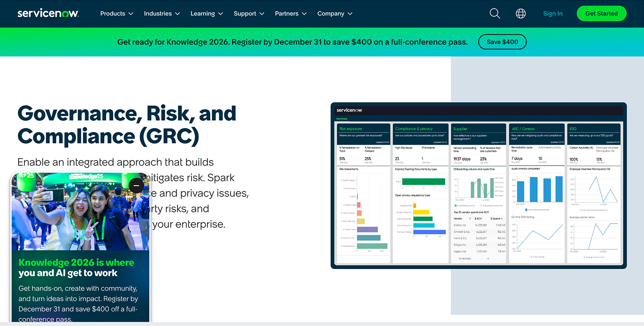
Task: Open the search magnifier icon
Action: coord(495,13)
